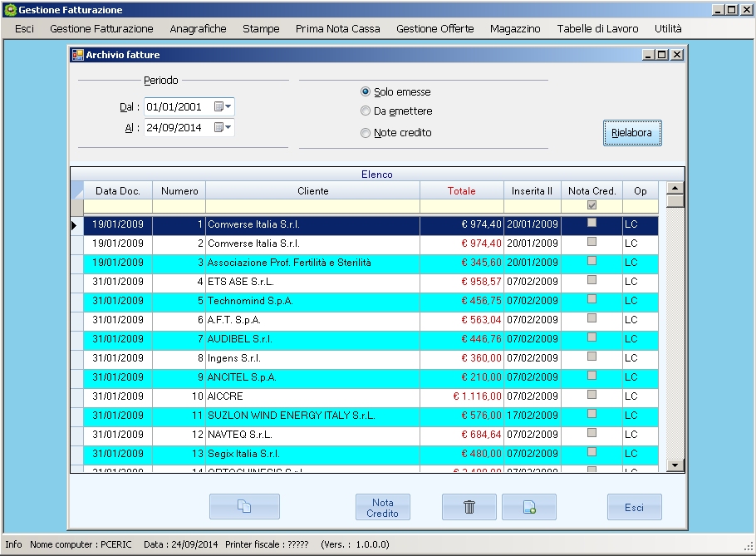The width and height of the screenshot is (756, 556).
Task: Check Nota Cred. box for AICCRE row
Action: click(x=592, y=395)
